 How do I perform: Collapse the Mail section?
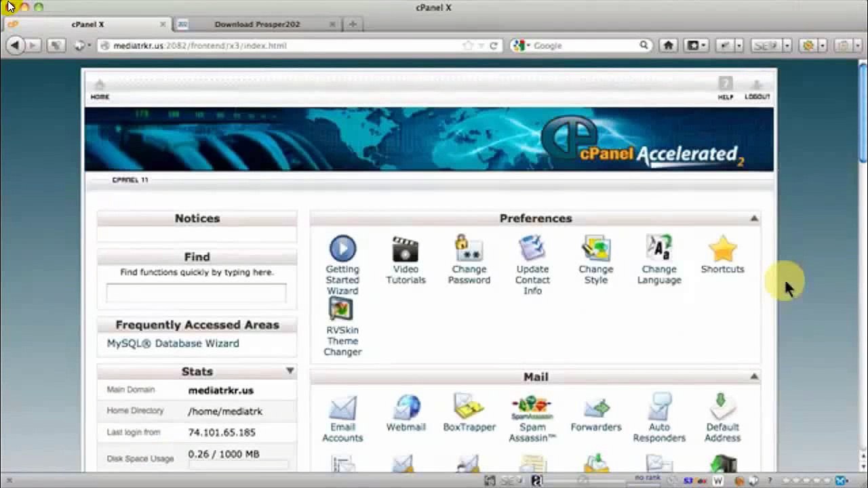click(754, 376)
